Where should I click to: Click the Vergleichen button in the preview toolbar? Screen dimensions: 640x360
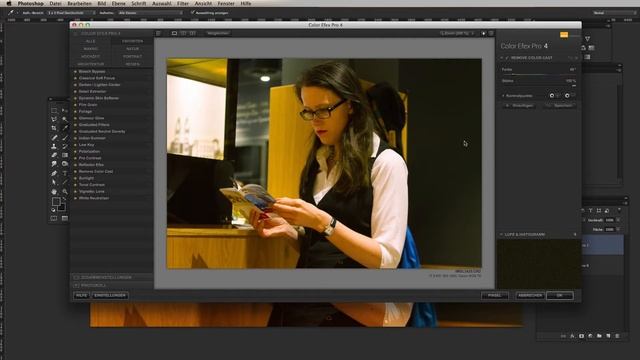[218, 33]
